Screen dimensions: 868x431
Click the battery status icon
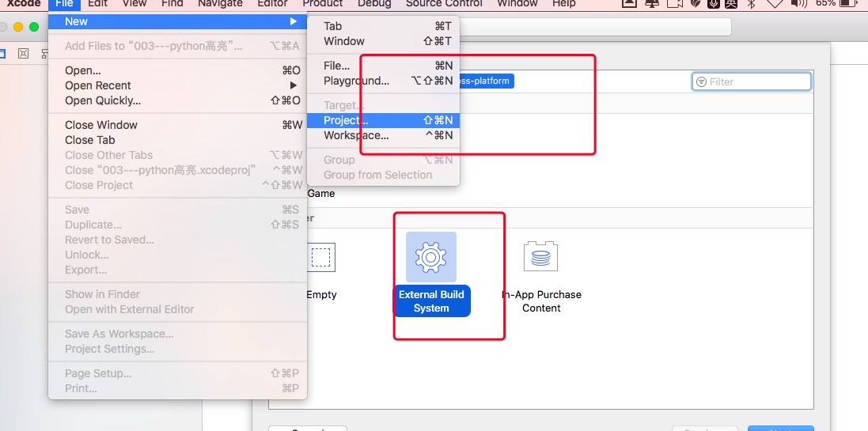(x=849, y=3)
